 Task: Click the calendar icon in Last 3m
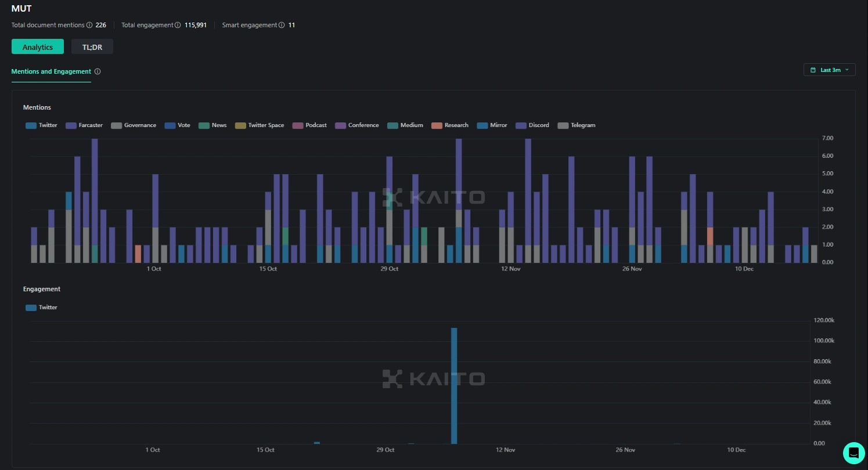point(813,70)
